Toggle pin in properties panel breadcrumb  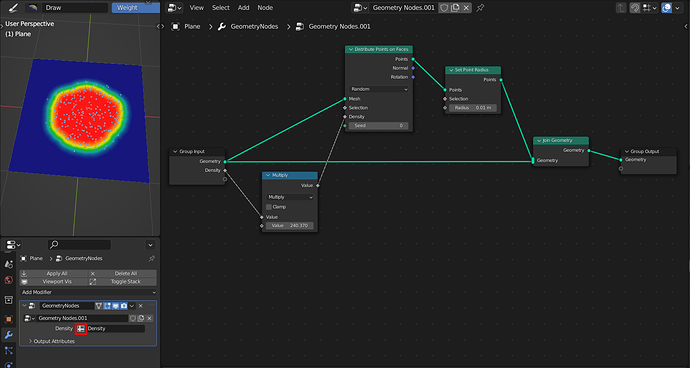(x=151, y=258)
